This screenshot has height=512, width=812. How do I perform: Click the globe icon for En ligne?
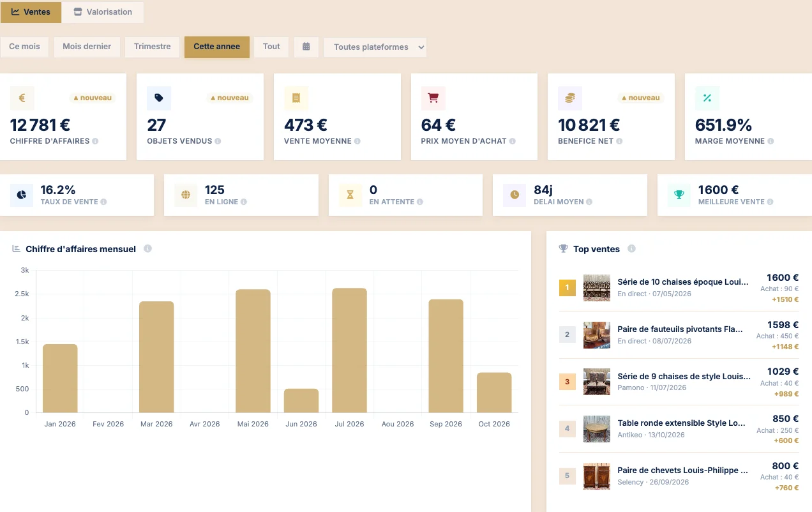click(x=186, y=195)
